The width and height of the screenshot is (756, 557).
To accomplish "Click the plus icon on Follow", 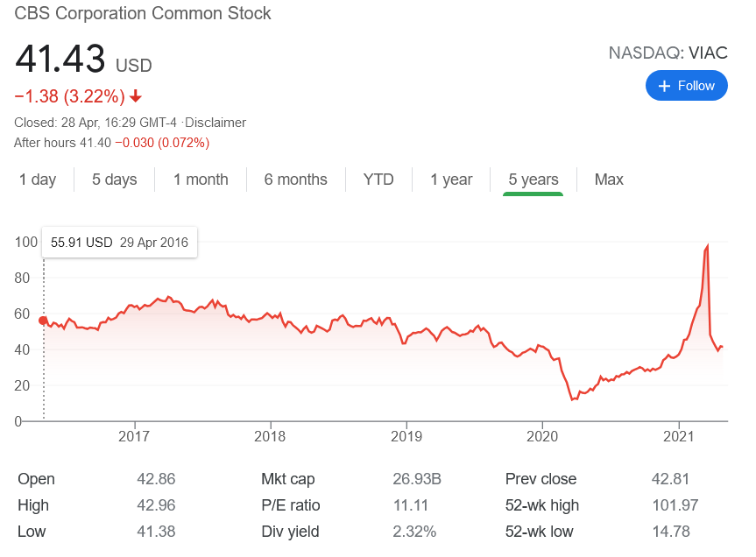I will click(664, 86).
